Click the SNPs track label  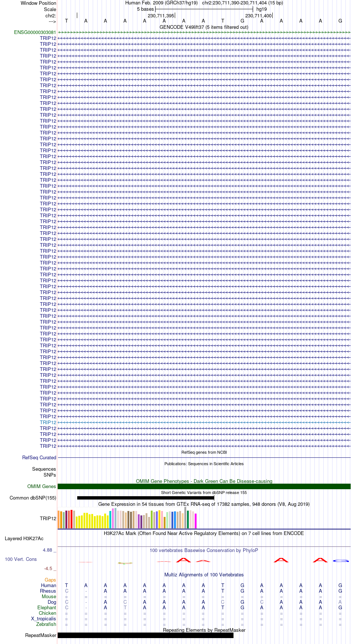click(50, 475)
